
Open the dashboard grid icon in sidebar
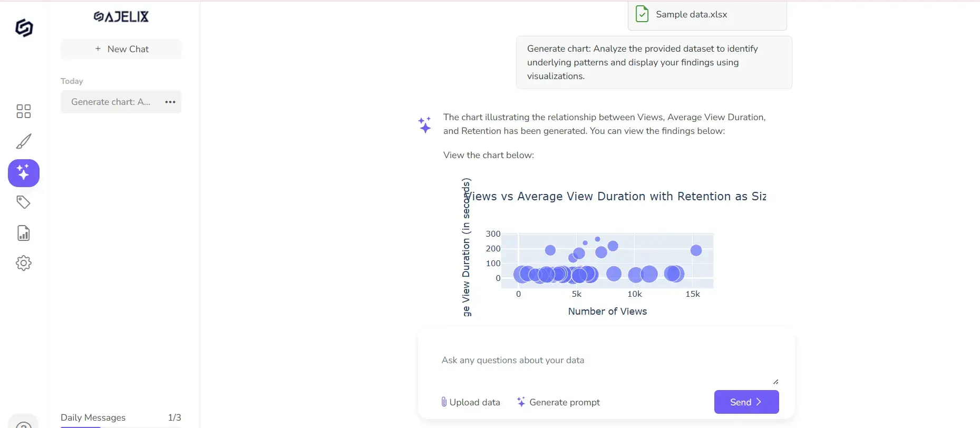(23, 111)
